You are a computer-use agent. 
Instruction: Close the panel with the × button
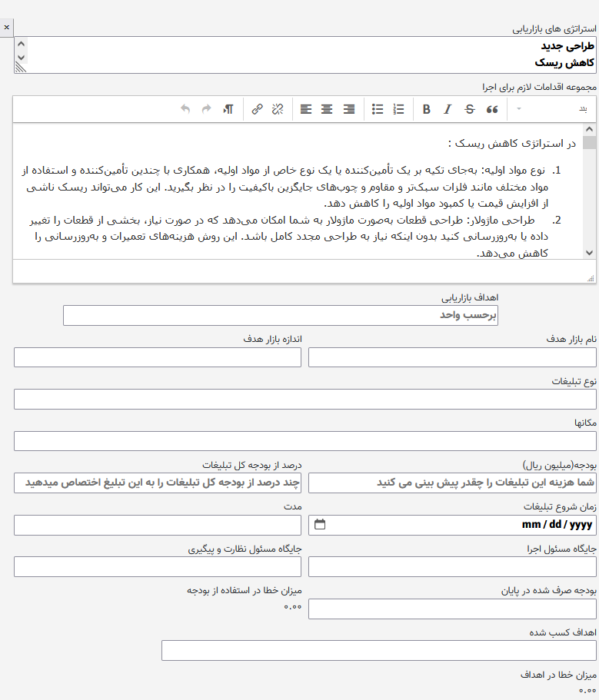tap(7, 27)
